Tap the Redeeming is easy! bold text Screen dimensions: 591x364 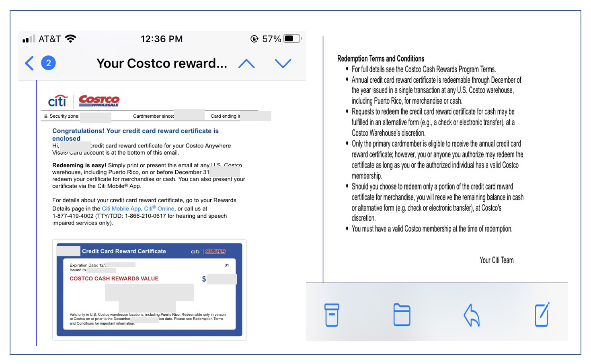point(79,165)
